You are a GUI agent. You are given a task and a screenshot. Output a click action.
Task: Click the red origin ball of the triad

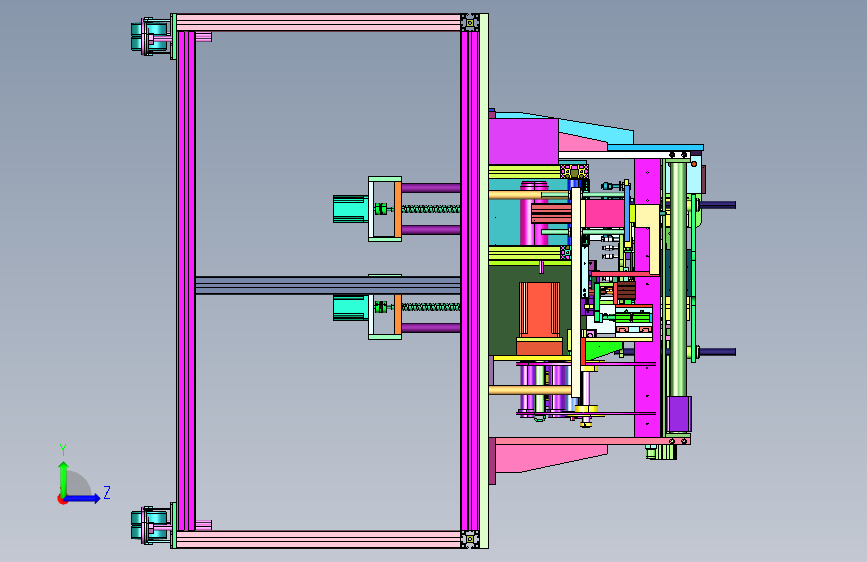click(x=62, y=499)
